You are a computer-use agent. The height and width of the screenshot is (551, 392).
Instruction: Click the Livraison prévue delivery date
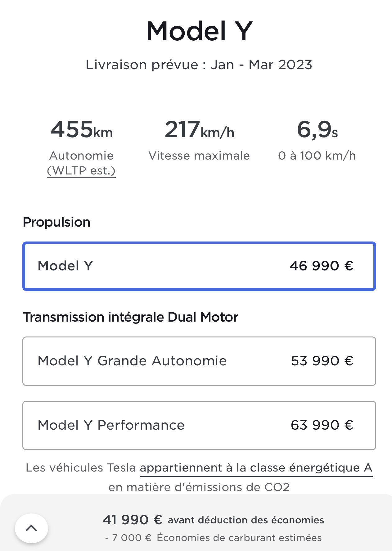click(199, 65)
